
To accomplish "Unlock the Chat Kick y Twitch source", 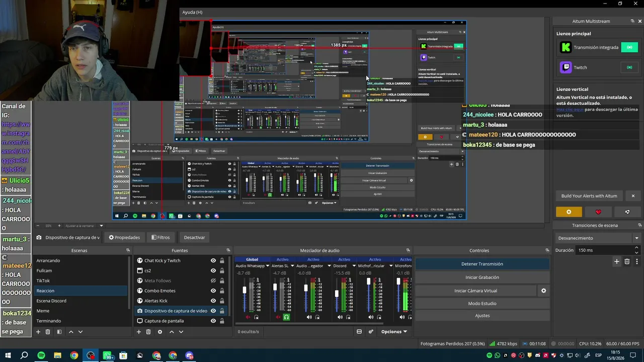I will 222,260.
